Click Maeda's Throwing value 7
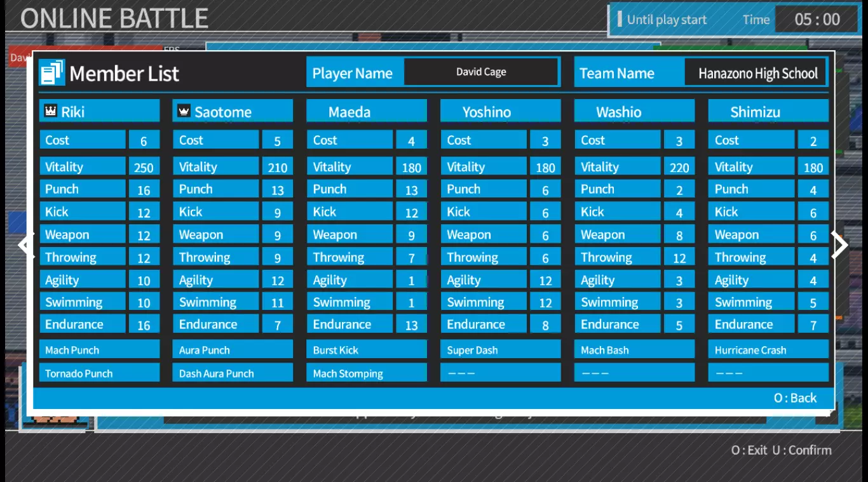 pos(412,257)
